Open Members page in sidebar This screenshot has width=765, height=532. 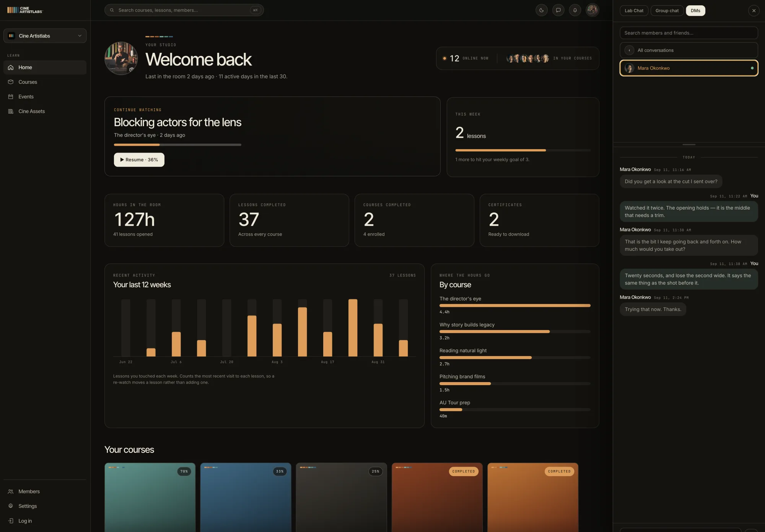(x=45, y=491)
